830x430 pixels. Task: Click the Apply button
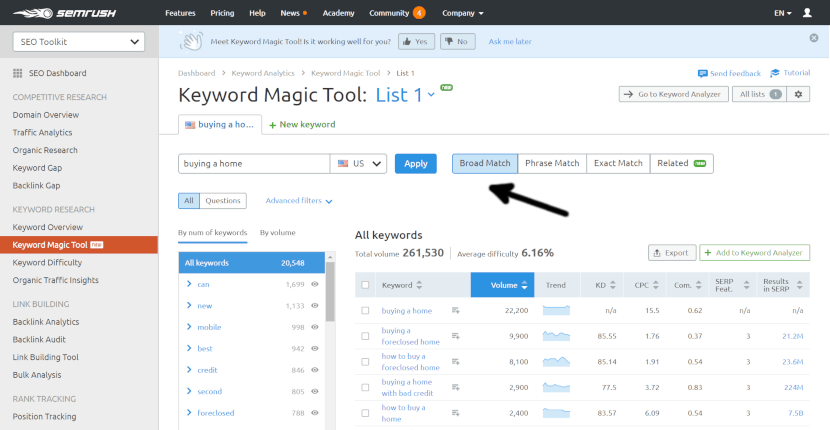click(x=416, y=164)
